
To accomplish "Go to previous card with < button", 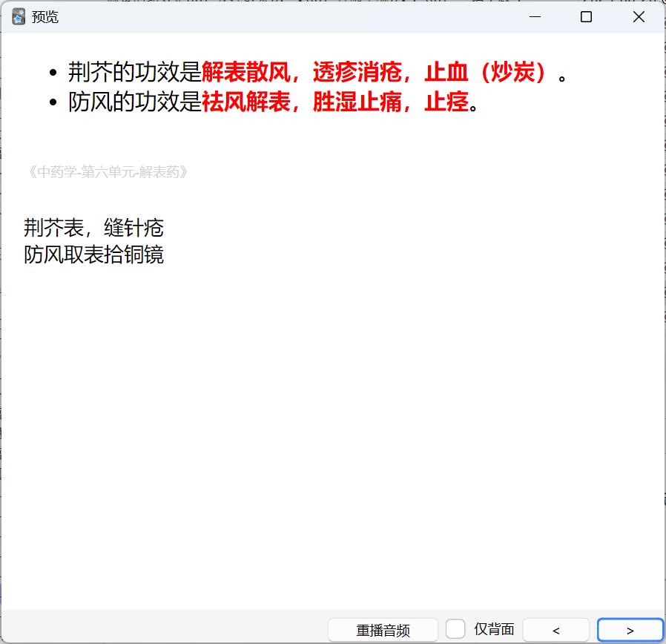I will 555,630.
